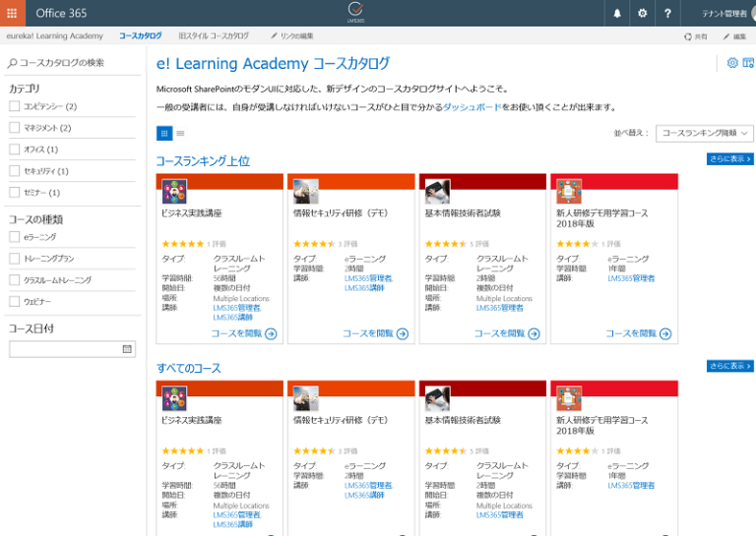Open the Office 365 app launcher

tap(12, 13)
